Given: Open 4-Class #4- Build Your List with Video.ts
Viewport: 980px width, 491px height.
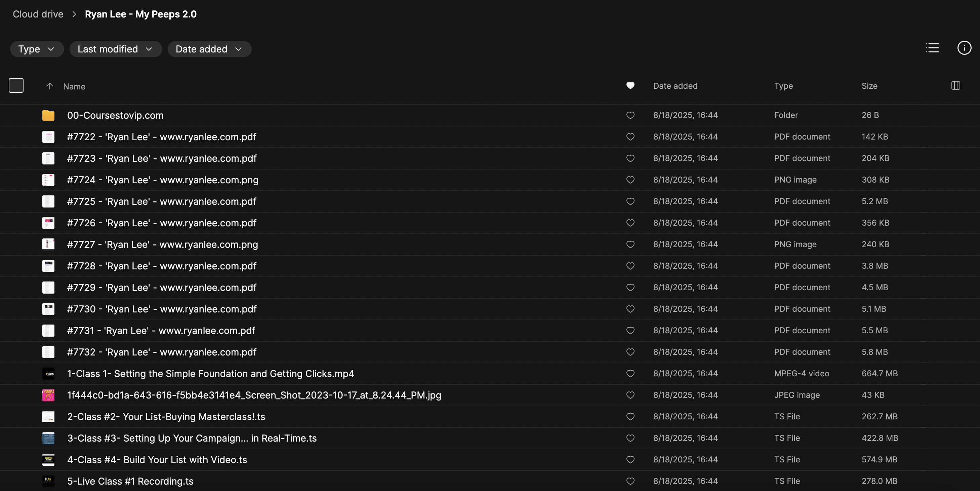Looking at the screenshot, I should (x=157, y=460).
